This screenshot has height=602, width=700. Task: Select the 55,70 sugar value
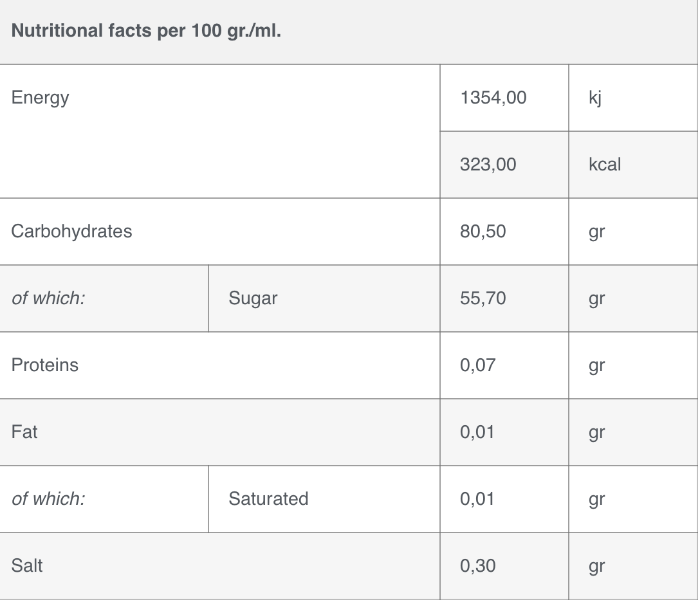[483, 298]
